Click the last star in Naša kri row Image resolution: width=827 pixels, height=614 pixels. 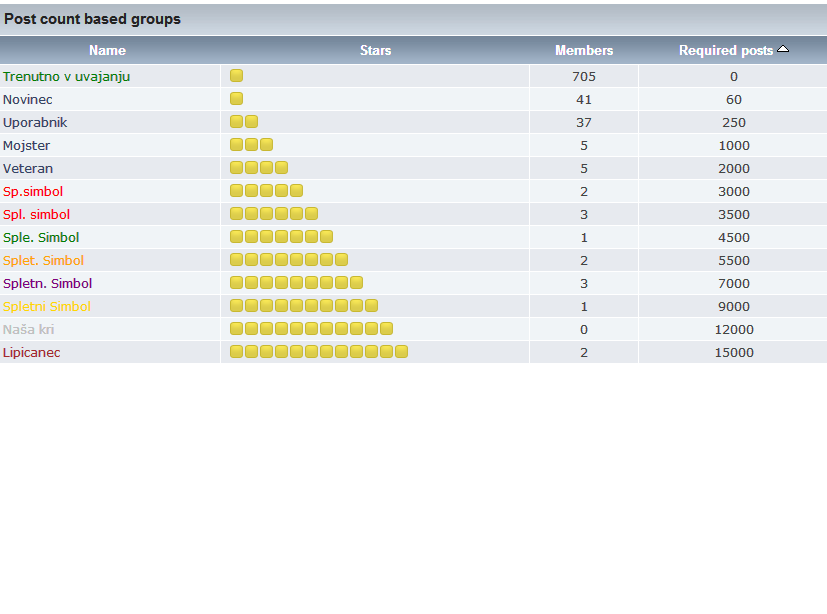pyautogui.click(x=386, y=329)
